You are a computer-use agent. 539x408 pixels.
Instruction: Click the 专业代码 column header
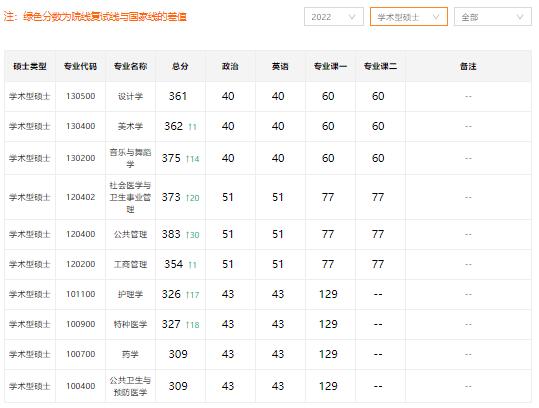[80, 66]
